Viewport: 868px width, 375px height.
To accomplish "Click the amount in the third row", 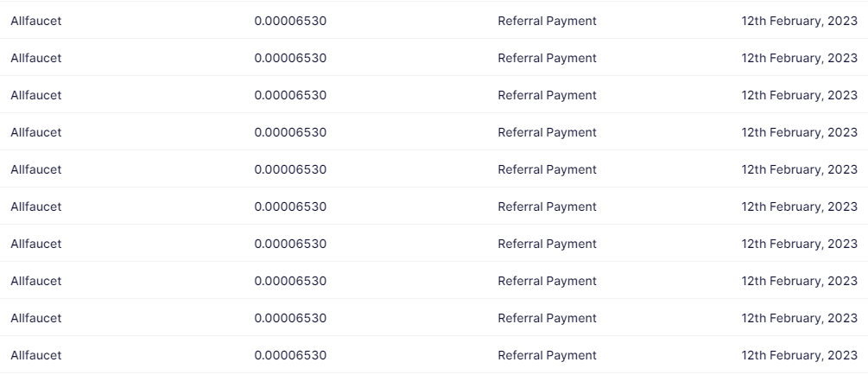I will tap(290, 95).
